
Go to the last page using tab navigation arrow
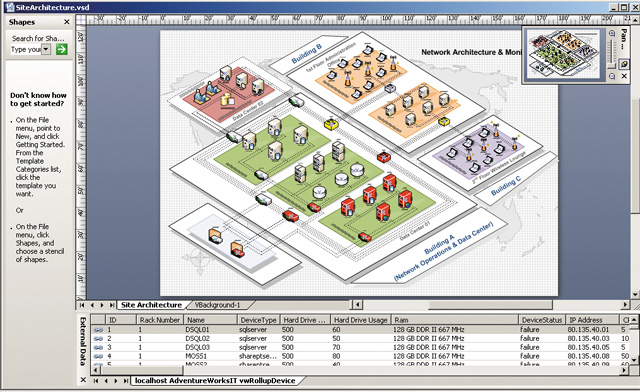111,305
